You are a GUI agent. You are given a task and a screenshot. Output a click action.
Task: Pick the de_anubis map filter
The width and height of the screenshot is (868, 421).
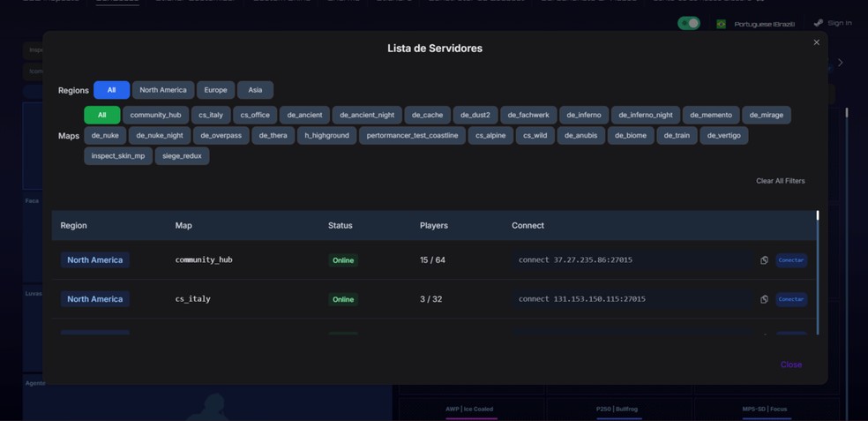click(x=580, y=135)
